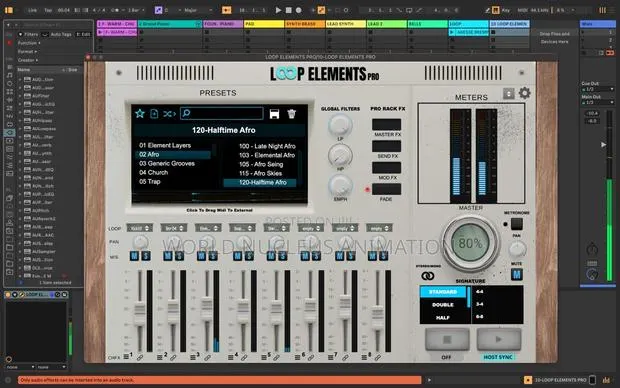
Task: Open the Send FX rack slot
Action: [386, 146]
